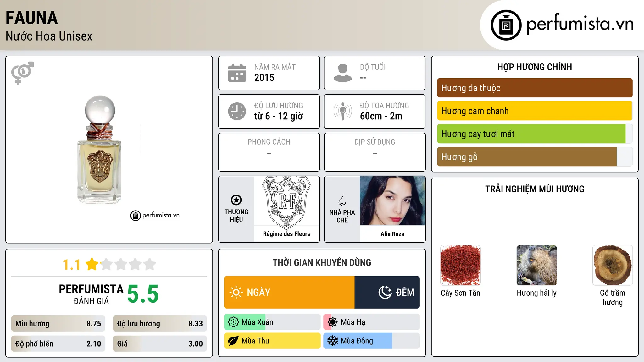Click the THỜI GIAN KHUYÊN DÙNG heading
The width and height of the screenshot is (644, 362).
(322, 263)
